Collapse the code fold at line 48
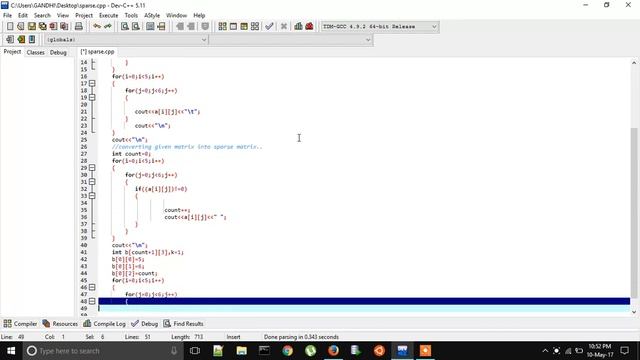This screenshot has height=360, width=640. (92, 301)
